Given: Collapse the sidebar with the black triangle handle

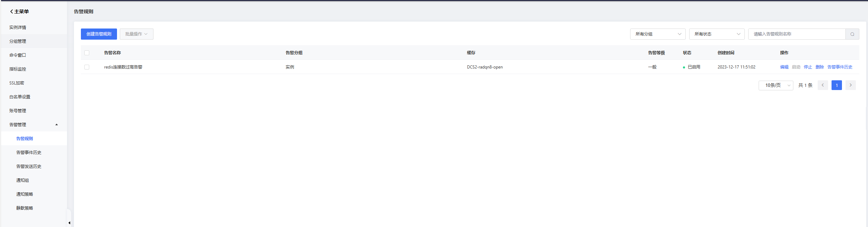Looking at the screenshot, I should (x=69, y=223).
